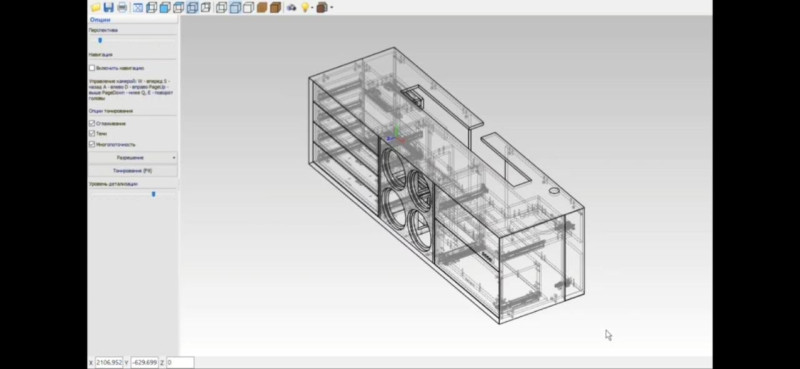The height and width of the screenshot is (369, 800).
Task: Select the brown textured cube icon
Action: [x=262, y=8]
